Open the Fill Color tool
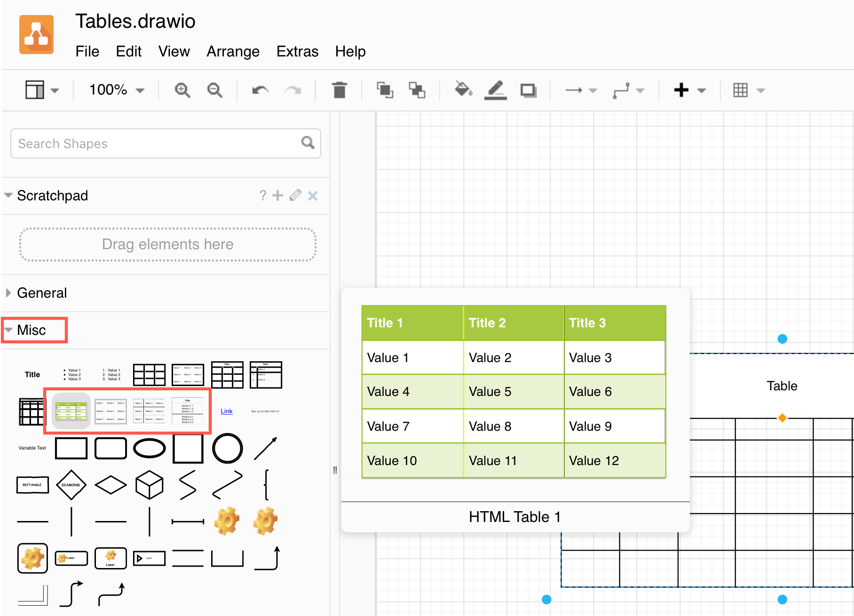The height and width of the screenshot is (616, 854). [x=463, y=90]
